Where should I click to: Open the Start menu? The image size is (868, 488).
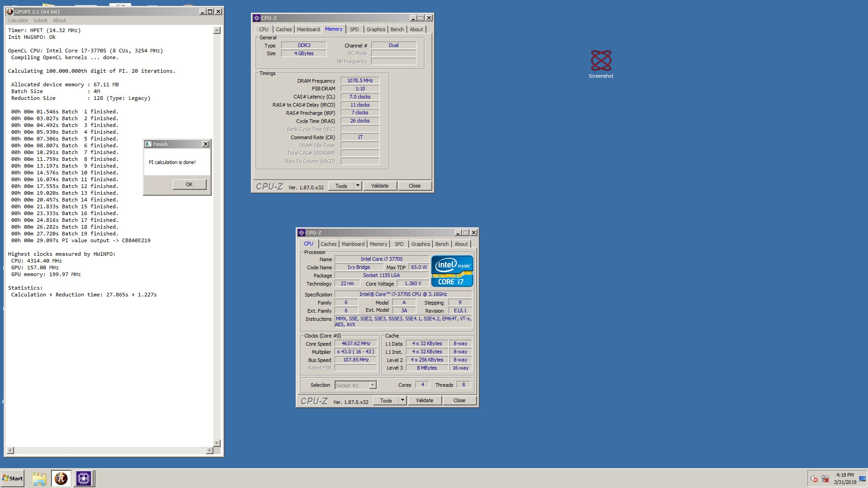tap(13, 479)
